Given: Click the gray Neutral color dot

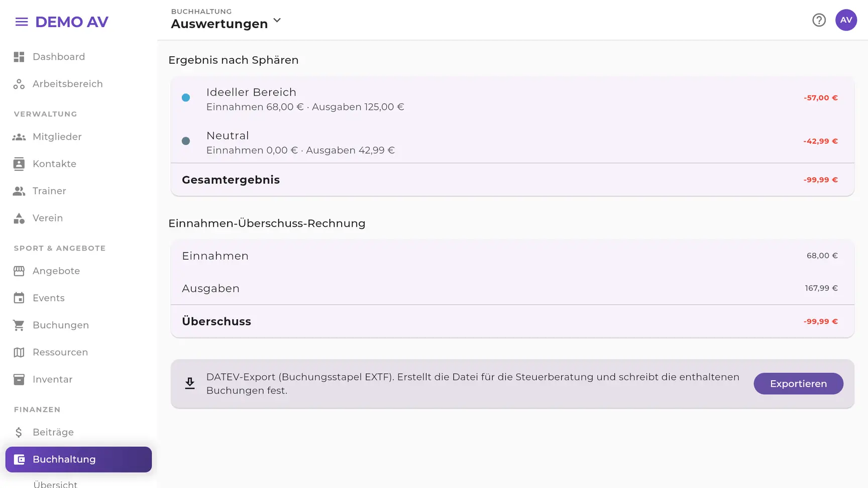Looking at the screenshot, I should 186,141.
